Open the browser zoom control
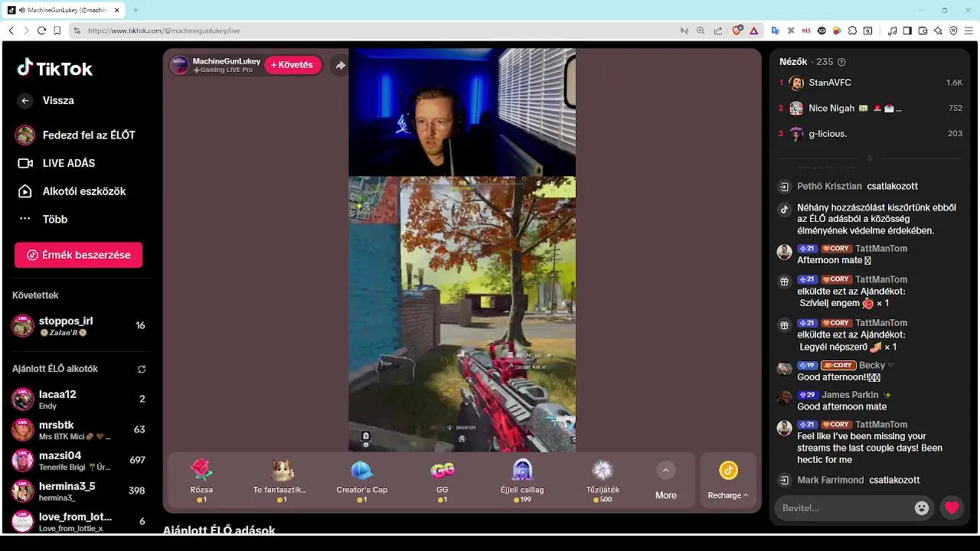The height and width of the screenshot is (551, 980). click(701, 31)
